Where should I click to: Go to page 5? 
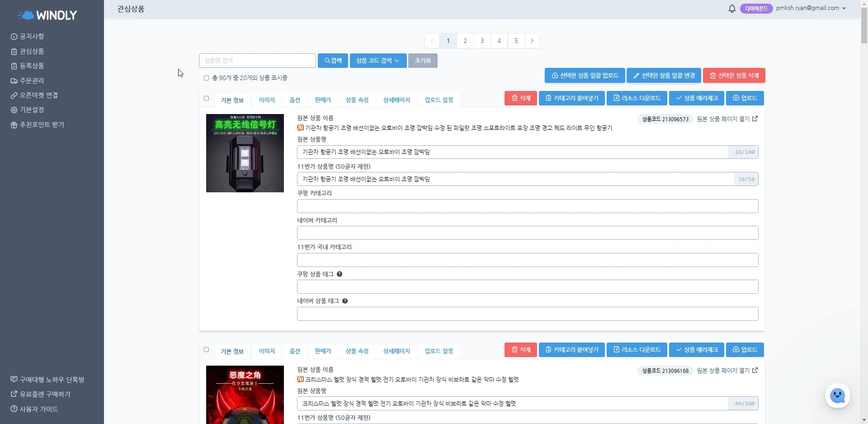click(x=516, y=41)
